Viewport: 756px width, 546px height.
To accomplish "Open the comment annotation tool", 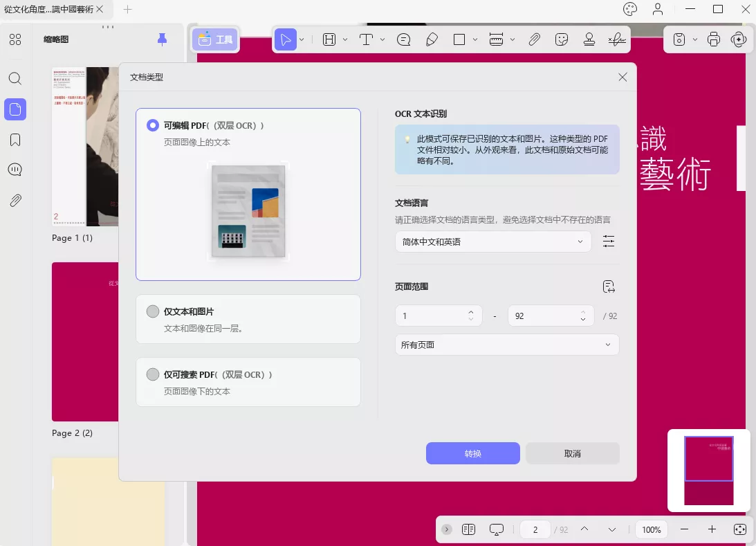I will pos(403,39).
